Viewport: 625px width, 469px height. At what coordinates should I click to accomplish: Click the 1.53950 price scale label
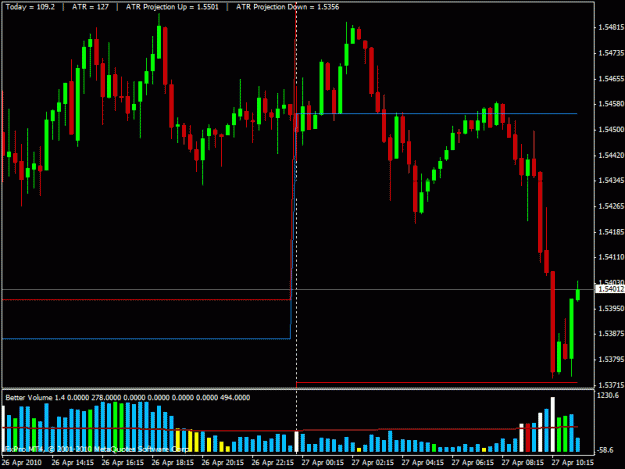coord(611,308)
